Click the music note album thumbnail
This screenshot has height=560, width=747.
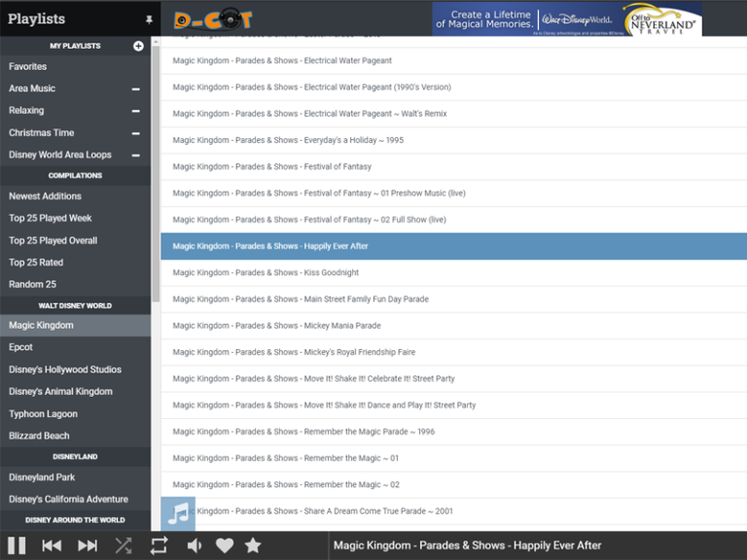coord(178,513)
